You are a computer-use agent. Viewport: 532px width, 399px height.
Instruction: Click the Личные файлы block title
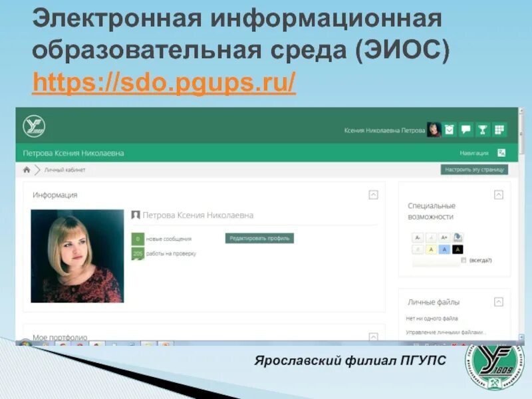click(x=434, y=302)
